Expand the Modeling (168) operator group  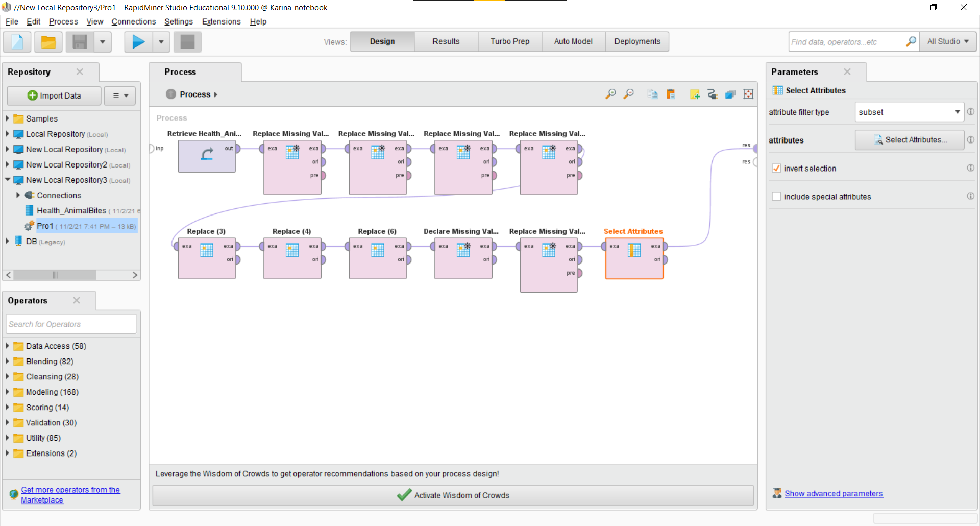pos(7,392)
